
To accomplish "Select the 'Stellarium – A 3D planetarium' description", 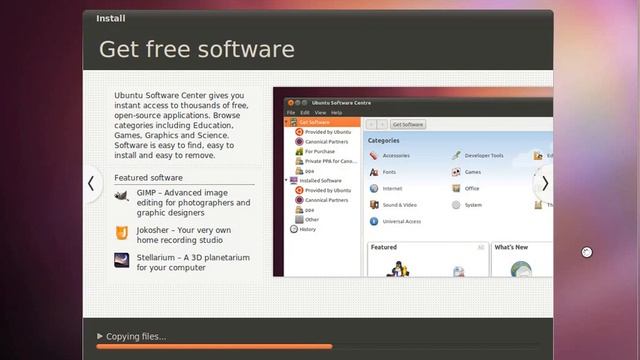I will pyautogui.click(x=193, y=262).
